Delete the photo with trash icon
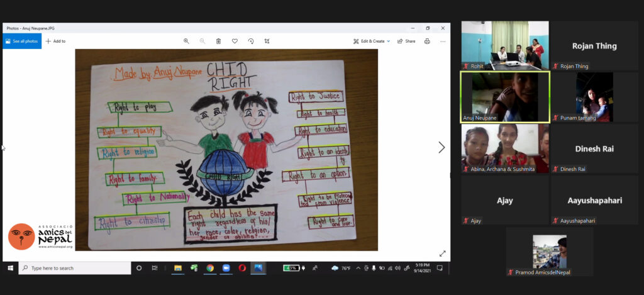Viewport: 644px width, 295px height. tap(218, 41)
